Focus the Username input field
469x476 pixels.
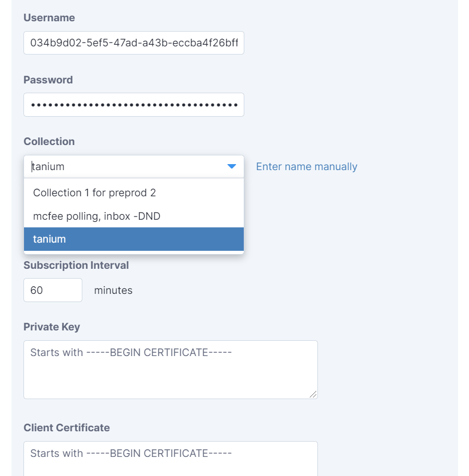(134, 43)
